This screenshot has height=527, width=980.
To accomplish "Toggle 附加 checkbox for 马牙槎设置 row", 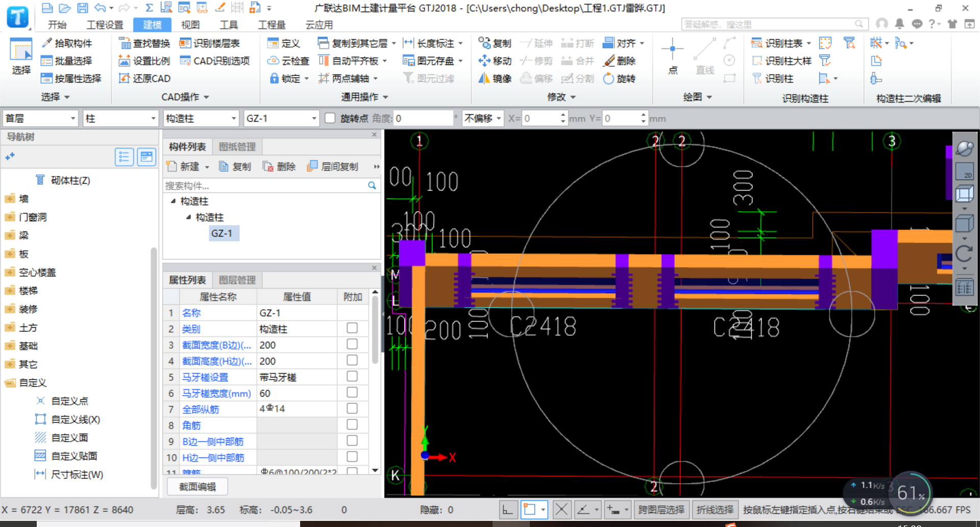I will pos(352,376).
